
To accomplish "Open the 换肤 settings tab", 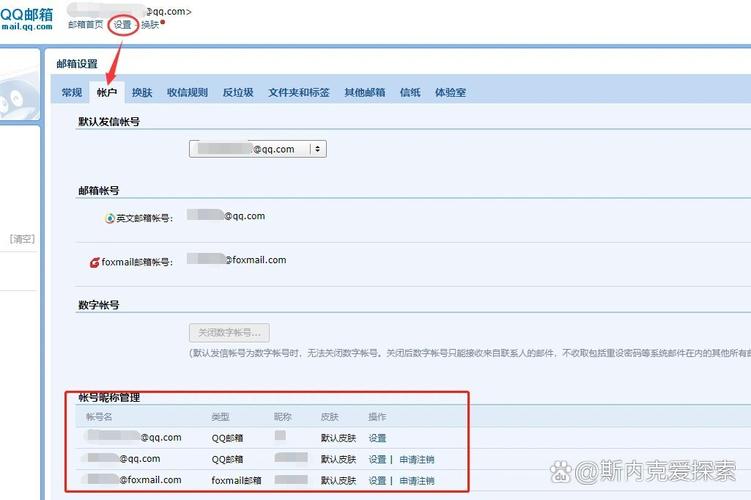I will coord(142,92).
